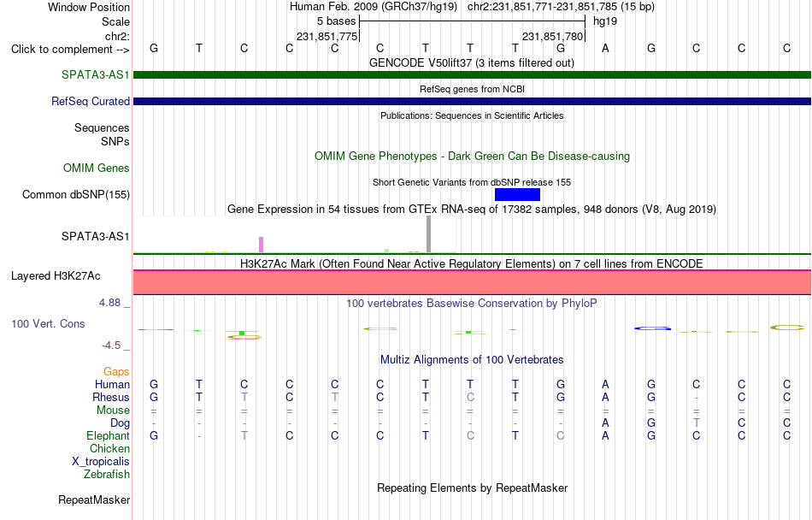This screenshot has height=520, width=812.
Task: Click the tall gray GTEx expression bar
Action: point(428,234)
